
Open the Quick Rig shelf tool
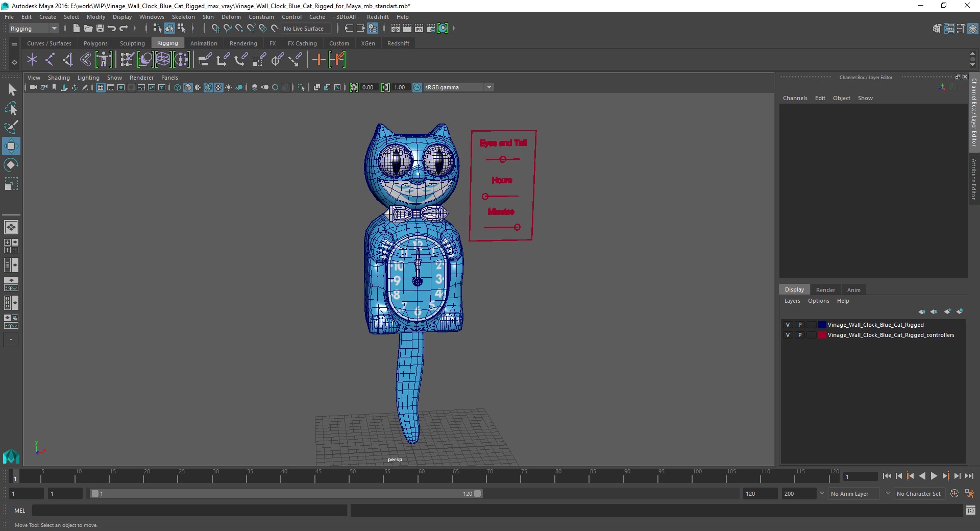point(104,60)
